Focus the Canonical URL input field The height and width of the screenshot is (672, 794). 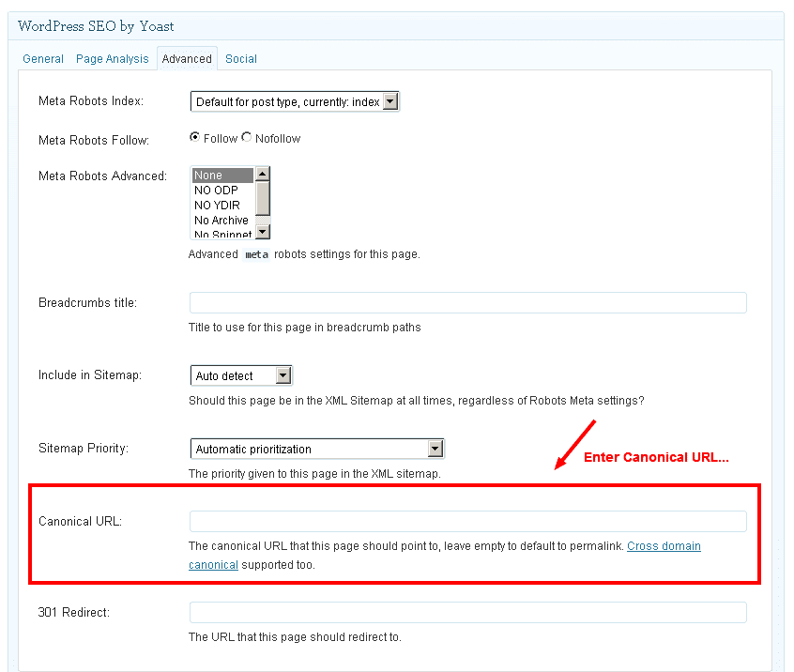pyautogui.click(x=468, y=522)
